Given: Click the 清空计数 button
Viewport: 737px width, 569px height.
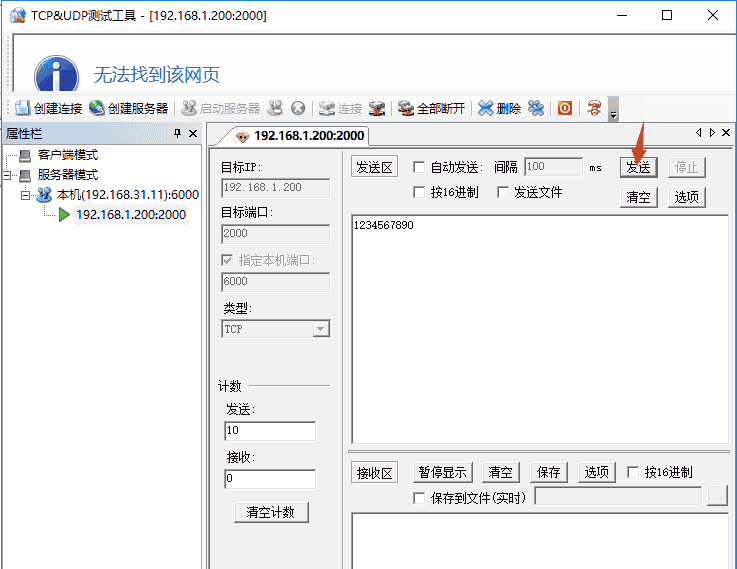Looking at the screenshot, I should [271, 512].
